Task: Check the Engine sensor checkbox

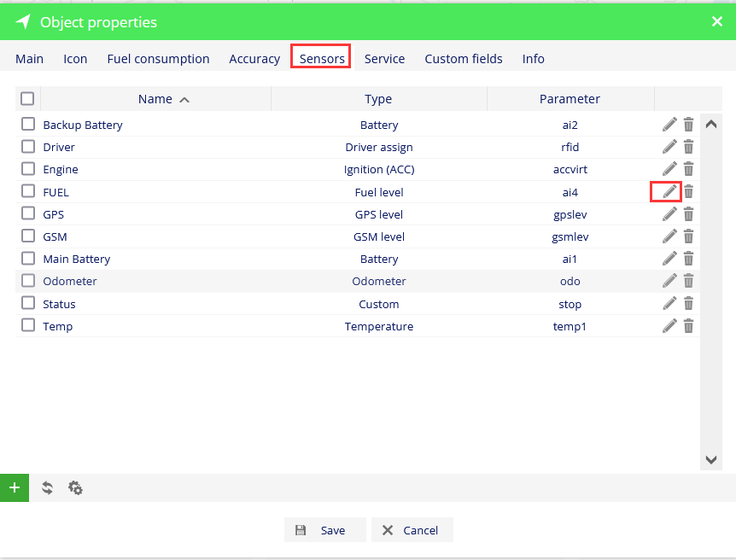Action: (28, 168)
